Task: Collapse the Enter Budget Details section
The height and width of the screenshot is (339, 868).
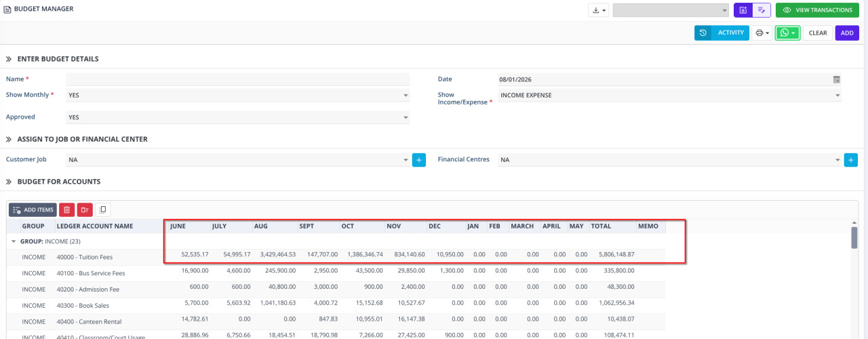Action: click(x=9, y=59)
